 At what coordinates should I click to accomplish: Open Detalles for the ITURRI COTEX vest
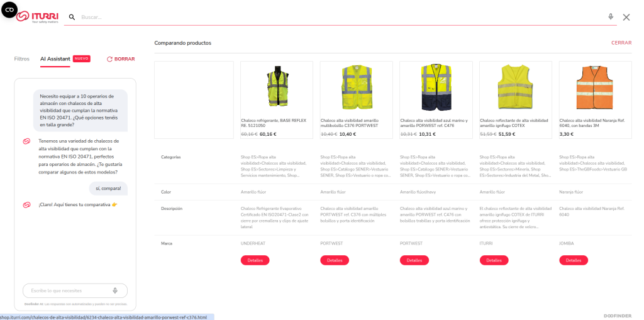pyautogui.click(x=494, y=260)
